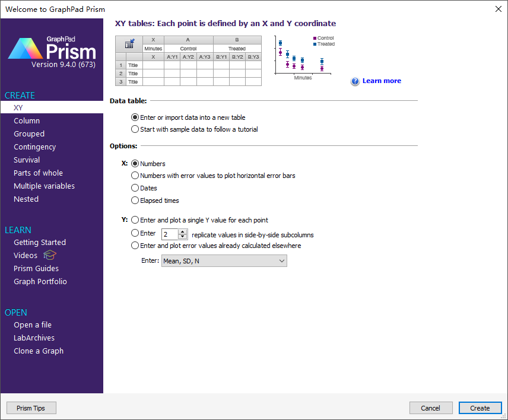
Task: Select the Contingency table type
Action: point(34,147)
